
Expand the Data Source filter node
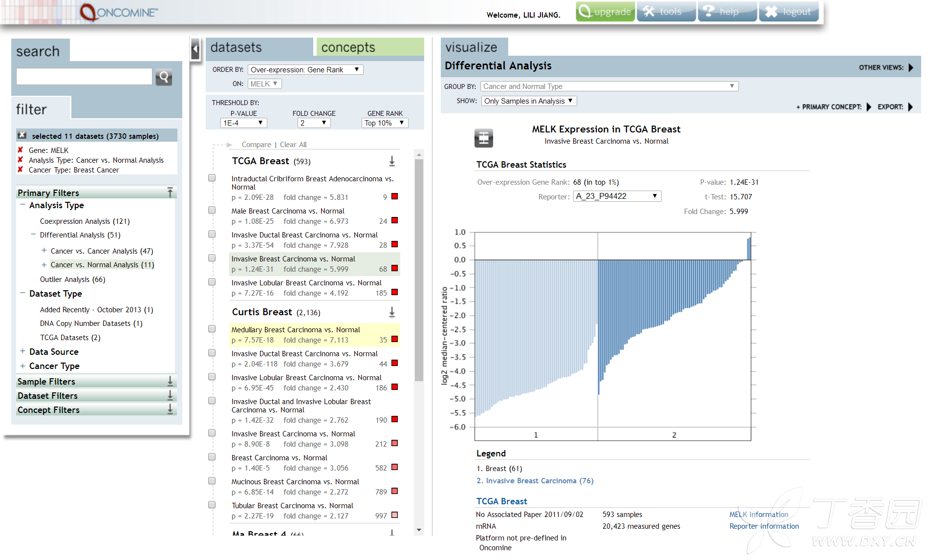[x=22, y=351]
